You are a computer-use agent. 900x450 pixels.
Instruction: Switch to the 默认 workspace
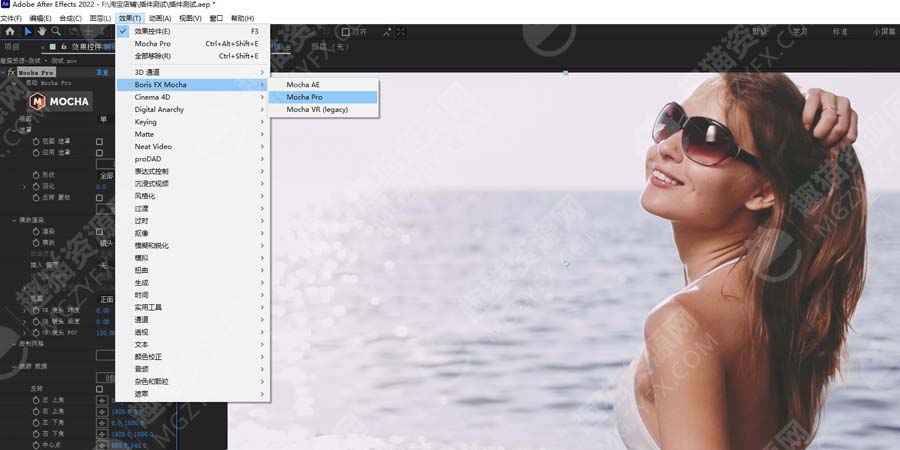coord(760,32)
